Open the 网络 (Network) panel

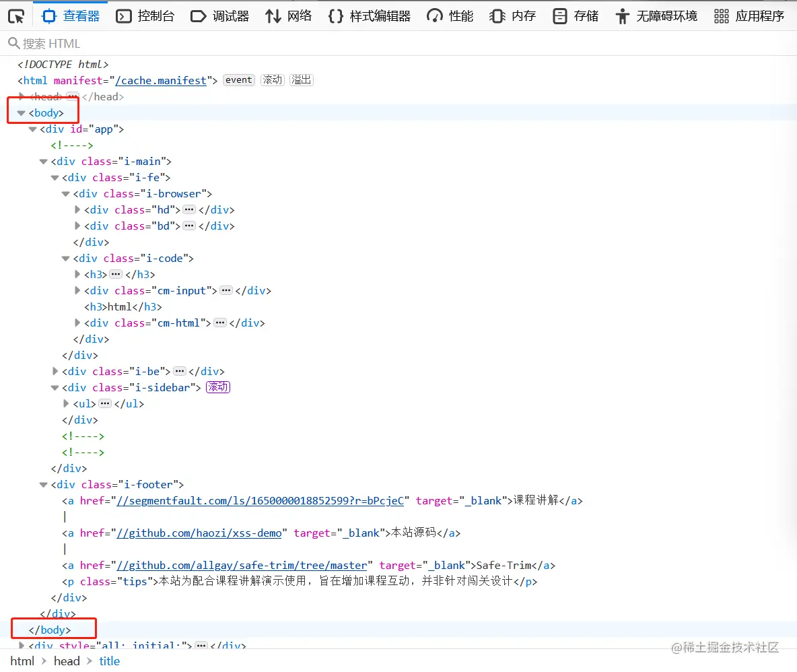point(288,15)
